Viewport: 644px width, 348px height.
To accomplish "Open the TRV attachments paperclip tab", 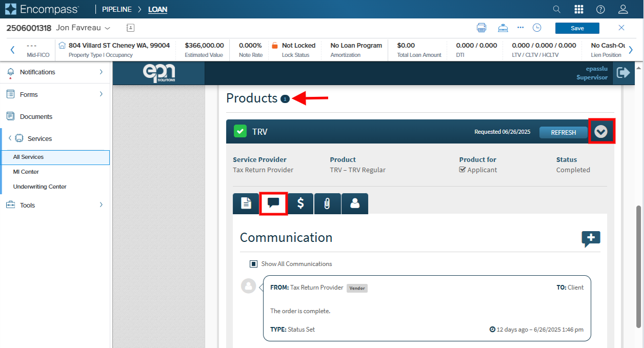I will tap(327, 203).
